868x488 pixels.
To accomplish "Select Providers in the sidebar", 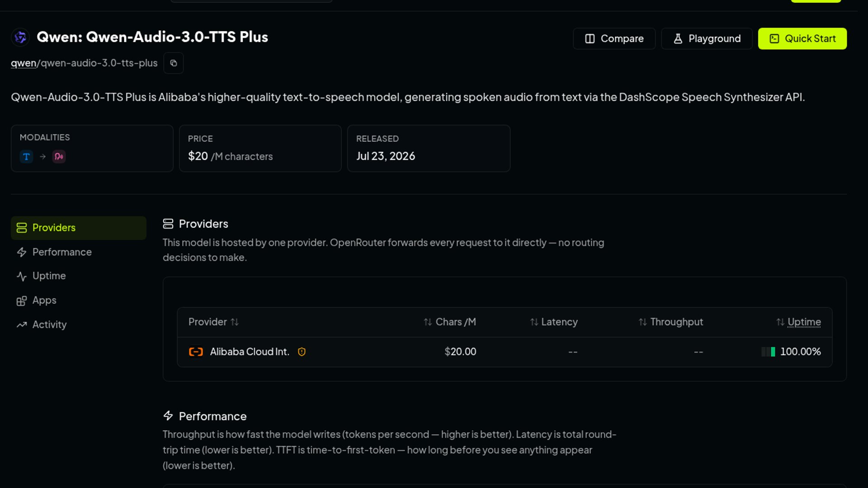I will 79,228.
